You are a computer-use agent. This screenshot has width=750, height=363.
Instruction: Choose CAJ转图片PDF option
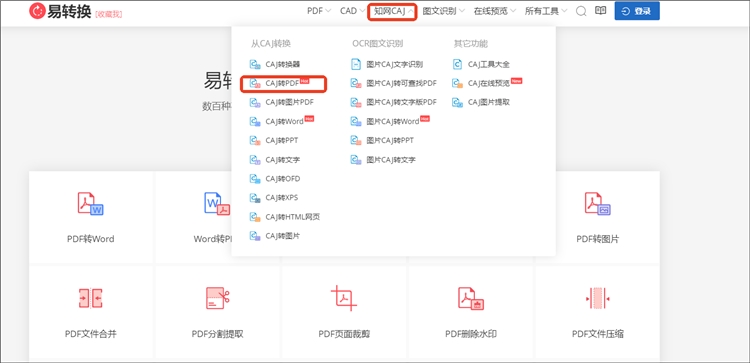coord(282,102)
